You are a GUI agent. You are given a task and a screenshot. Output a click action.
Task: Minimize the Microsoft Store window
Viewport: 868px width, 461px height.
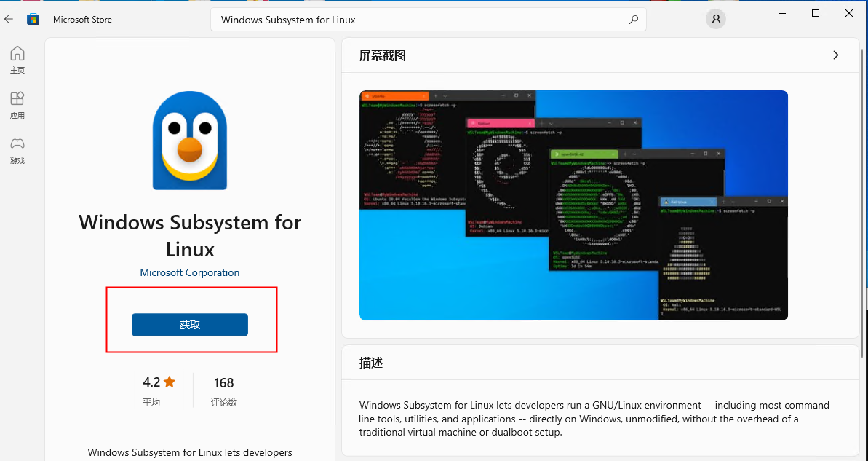[x=781, y=13]
